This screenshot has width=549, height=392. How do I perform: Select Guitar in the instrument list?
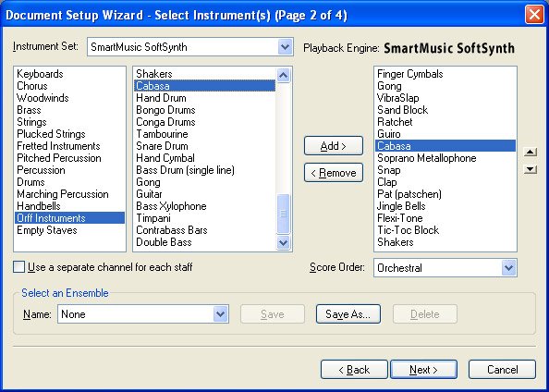point(205,194)
